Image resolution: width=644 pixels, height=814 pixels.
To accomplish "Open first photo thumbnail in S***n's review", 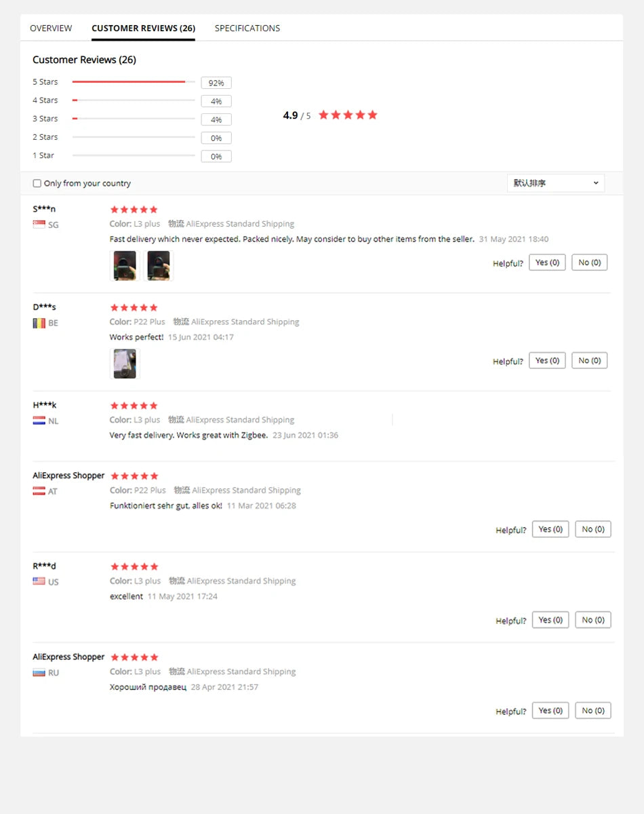I will (x=125, y=266).
